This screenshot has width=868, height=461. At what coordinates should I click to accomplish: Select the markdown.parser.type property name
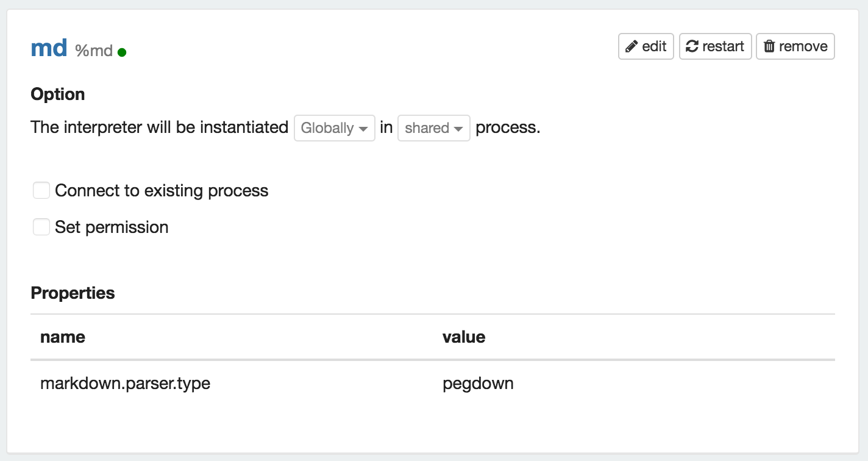coord(125,384)
